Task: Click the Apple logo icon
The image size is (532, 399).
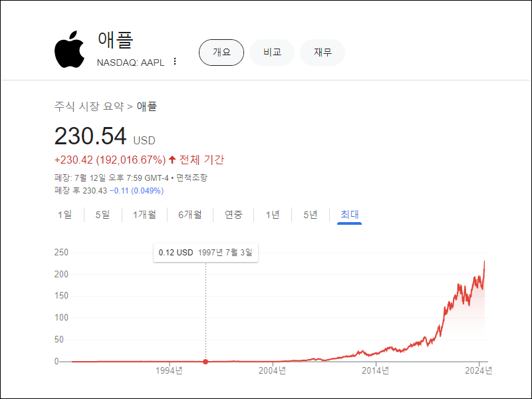Action: pos(70,49)
